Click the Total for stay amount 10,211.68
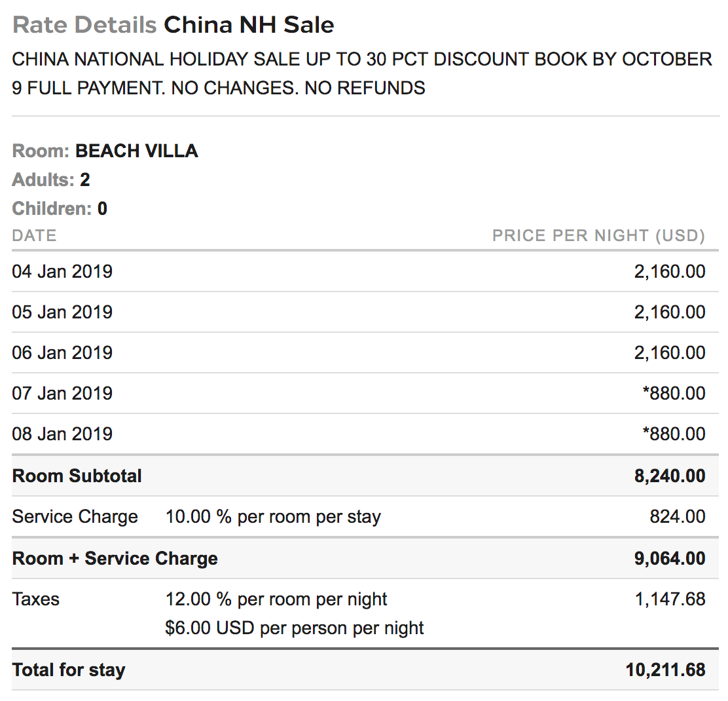728x701 pixels. (665, 670)
